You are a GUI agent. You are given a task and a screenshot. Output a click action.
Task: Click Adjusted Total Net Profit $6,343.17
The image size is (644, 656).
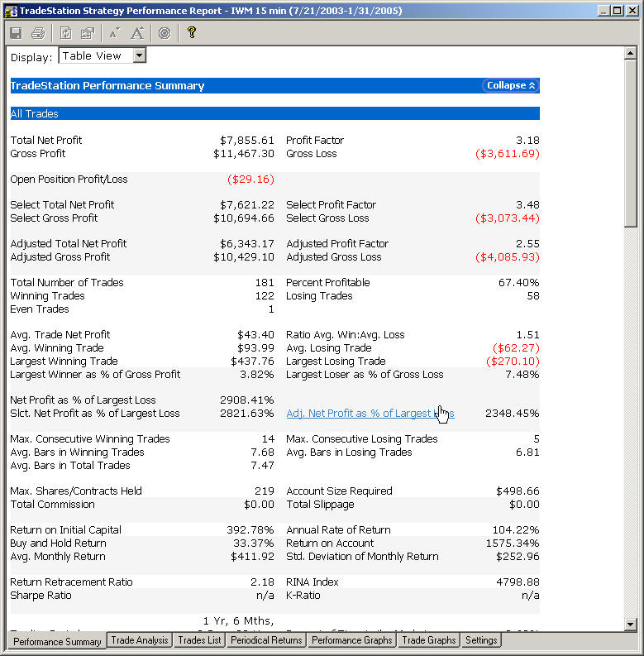247,243
